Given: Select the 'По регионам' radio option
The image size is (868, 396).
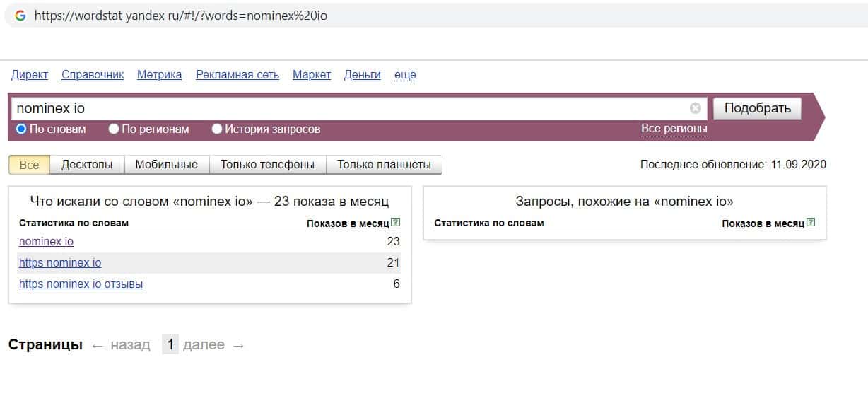Looking at the screenshot, I should click(114, 129).
